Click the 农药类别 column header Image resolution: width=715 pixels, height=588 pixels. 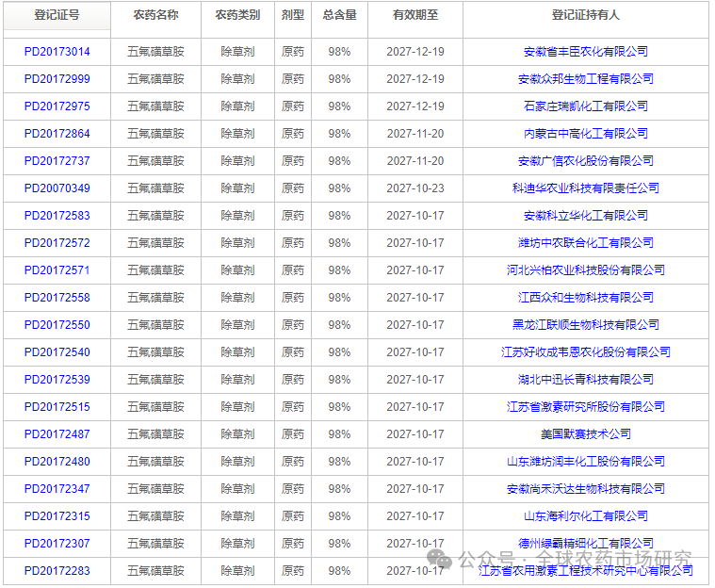pyautogui.click(x=237, y=15)
